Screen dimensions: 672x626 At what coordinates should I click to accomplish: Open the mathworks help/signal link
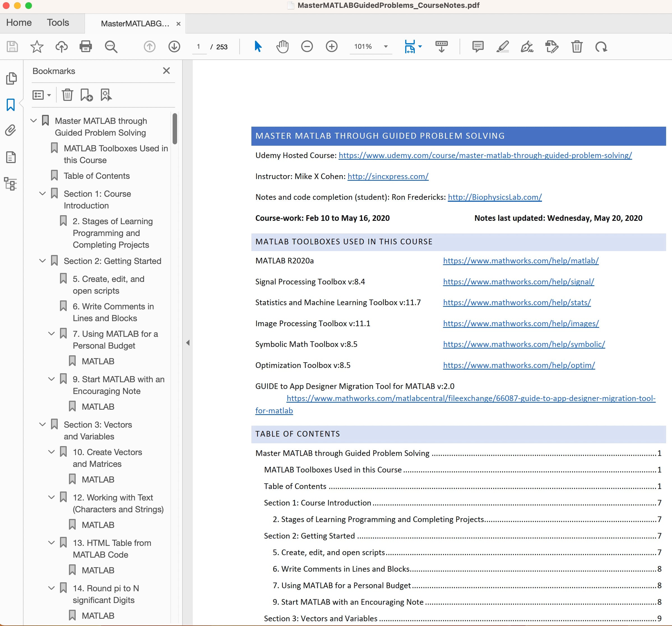(518, 282)
